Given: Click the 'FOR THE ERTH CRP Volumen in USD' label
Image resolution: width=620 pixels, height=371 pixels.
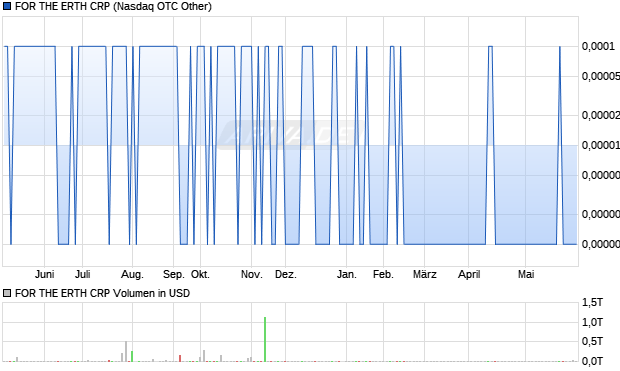Looking at the screenshot, I should [102, 293].
